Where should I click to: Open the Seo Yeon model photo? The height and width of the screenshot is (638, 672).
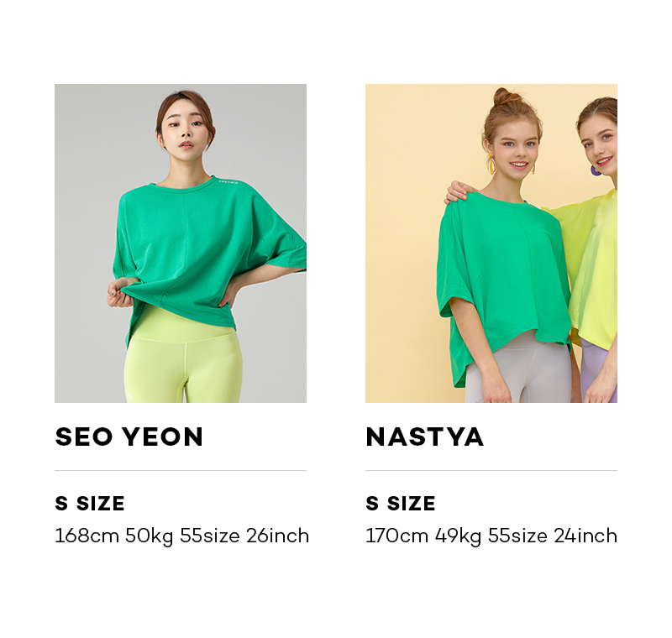tap(181, 243)
